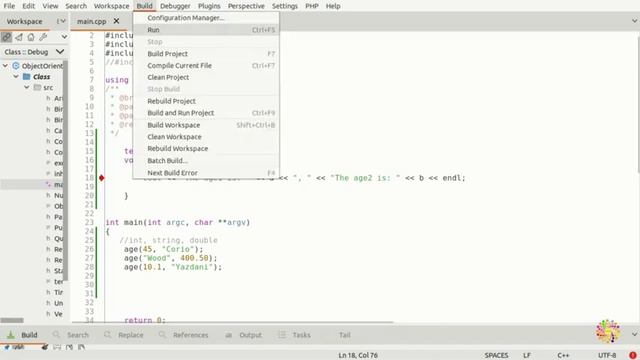Open the Perspective menu
The width and height of the screenshot is (640, 360).
246,6
